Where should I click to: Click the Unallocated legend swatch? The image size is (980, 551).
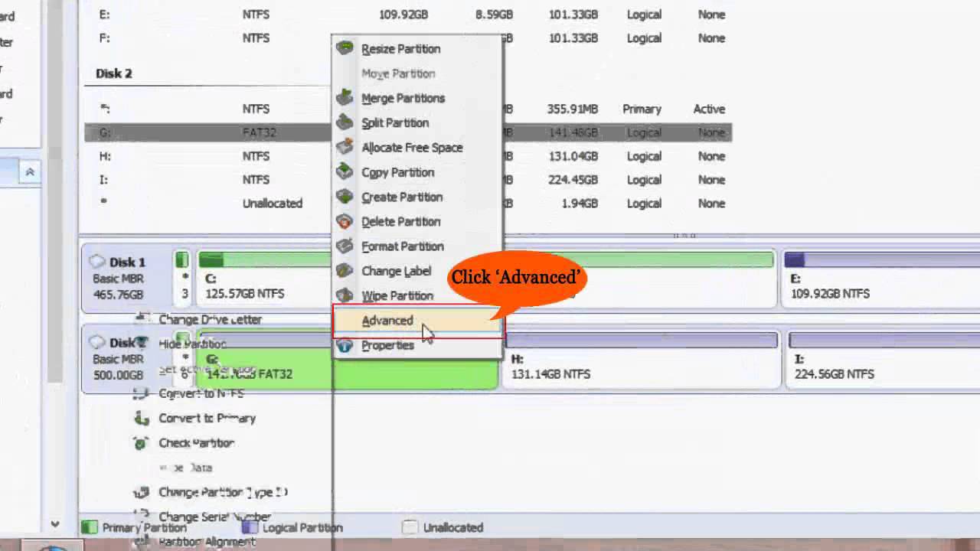pyautogui.click(x=410, y=527)
